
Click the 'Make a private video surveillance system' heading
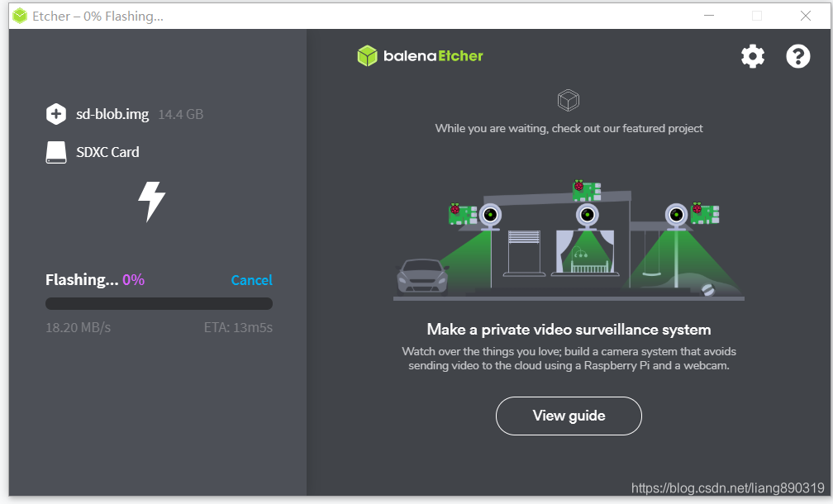coord(569,330)
